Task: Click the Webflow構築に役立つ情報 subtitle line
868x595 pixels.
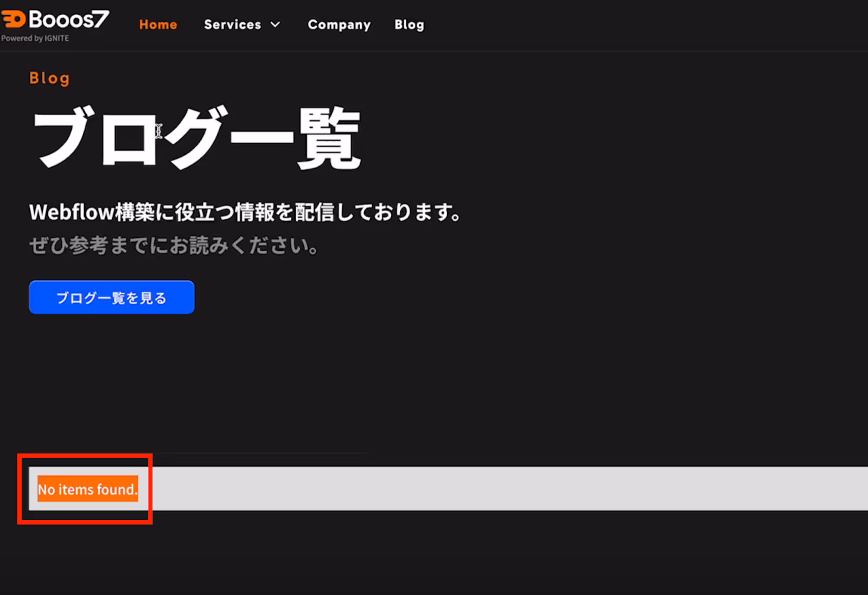Action: pos(246,212)
